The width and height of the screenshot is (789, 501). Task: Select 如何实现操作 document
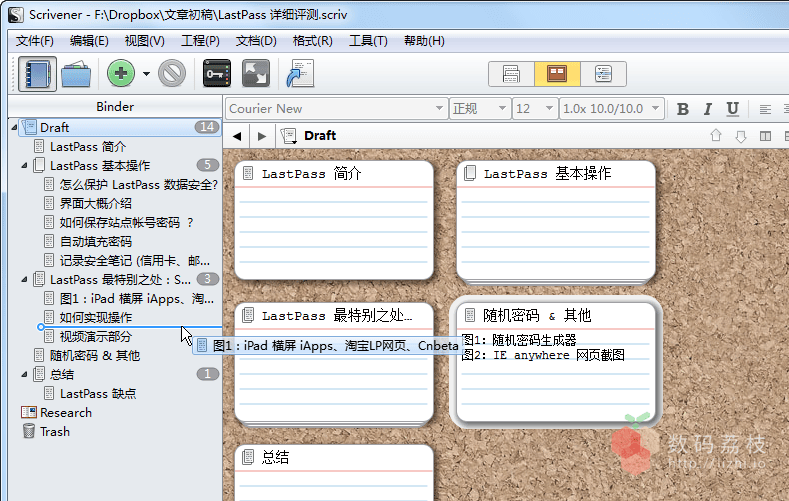(x=96, y=317)
